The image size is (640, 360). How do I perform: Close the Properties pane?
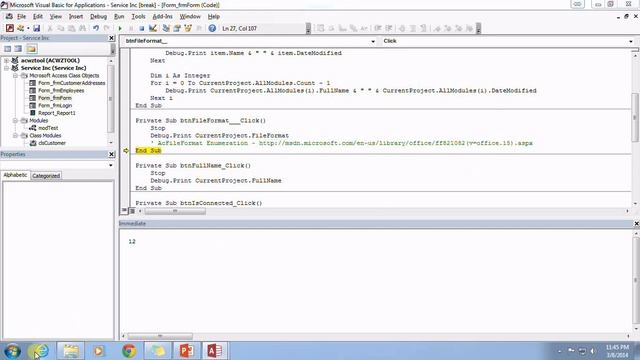pos(111,154)
